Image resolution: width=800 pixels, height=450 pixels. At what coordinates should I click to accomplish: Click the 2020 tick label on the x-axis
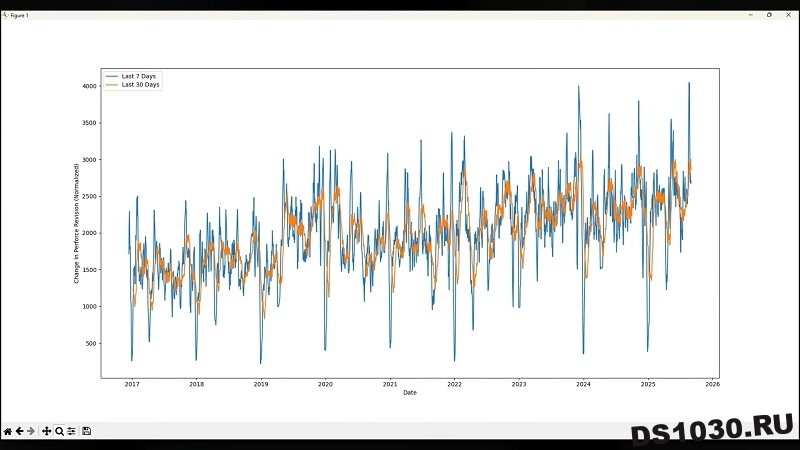tap(325, 384)
